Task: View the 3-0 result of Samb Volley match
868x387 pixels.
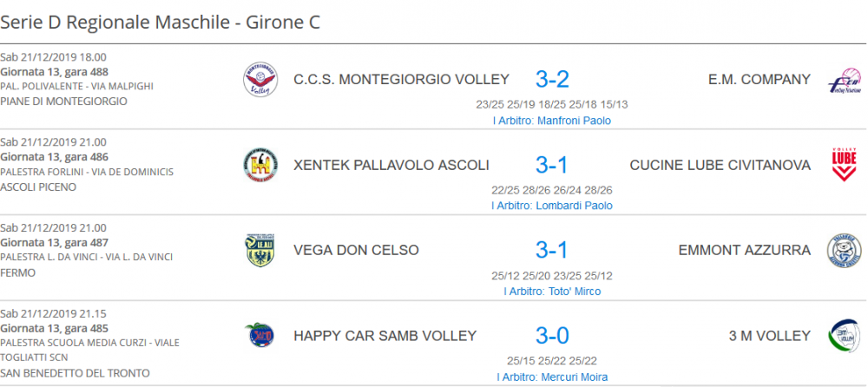Action: tap(552, 336)
